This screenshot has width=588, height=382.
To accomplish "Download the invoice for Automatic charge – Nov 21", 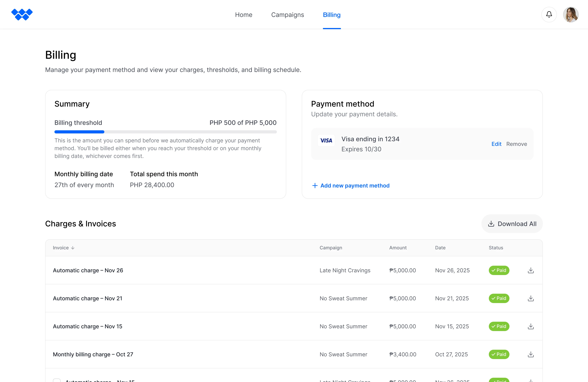I will click(531, 298).
